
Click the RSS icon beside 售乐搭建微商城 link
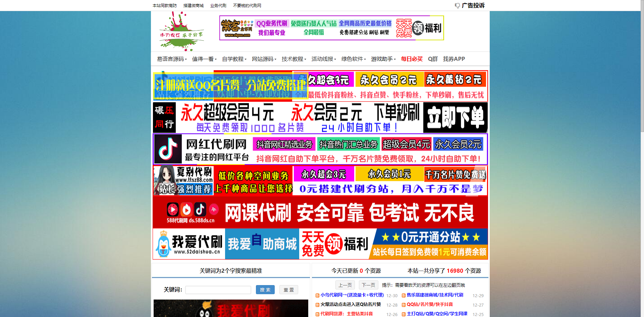(x=404, y=296)
